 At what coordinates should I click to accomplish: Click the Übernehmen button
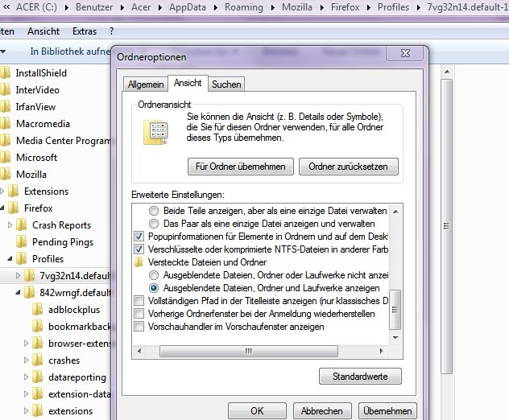click(387, 411)
